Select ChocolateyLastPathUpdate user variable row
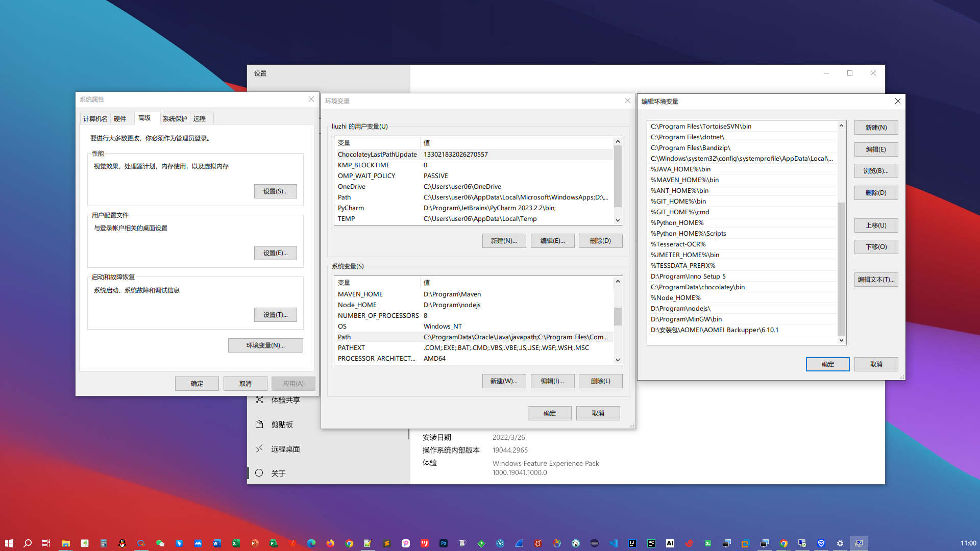 [474, 154]
